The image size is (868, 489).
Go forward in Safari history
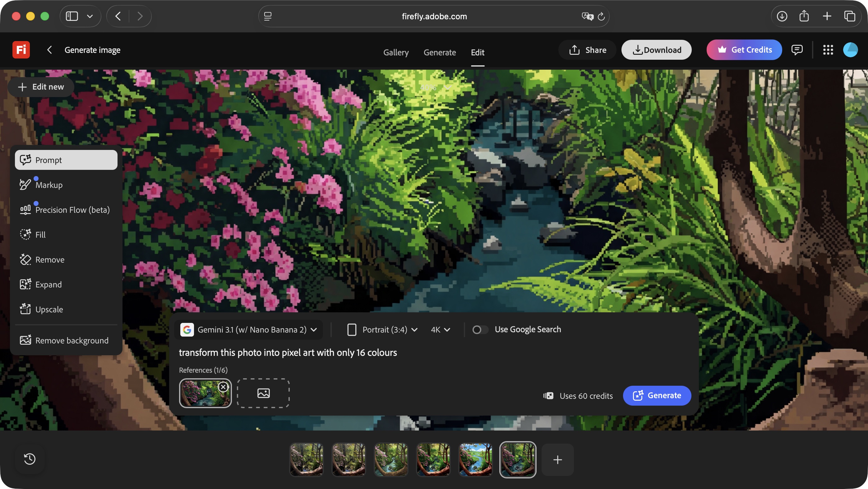pos(140,16)
